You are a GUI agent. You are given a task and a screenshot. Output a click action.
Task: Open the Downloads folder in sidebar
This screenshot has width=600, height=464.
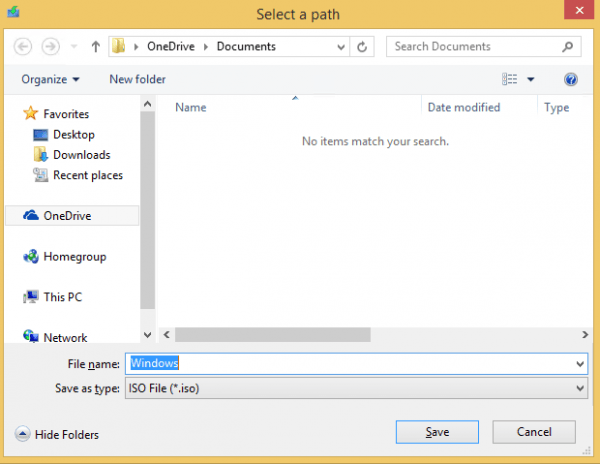81,155
